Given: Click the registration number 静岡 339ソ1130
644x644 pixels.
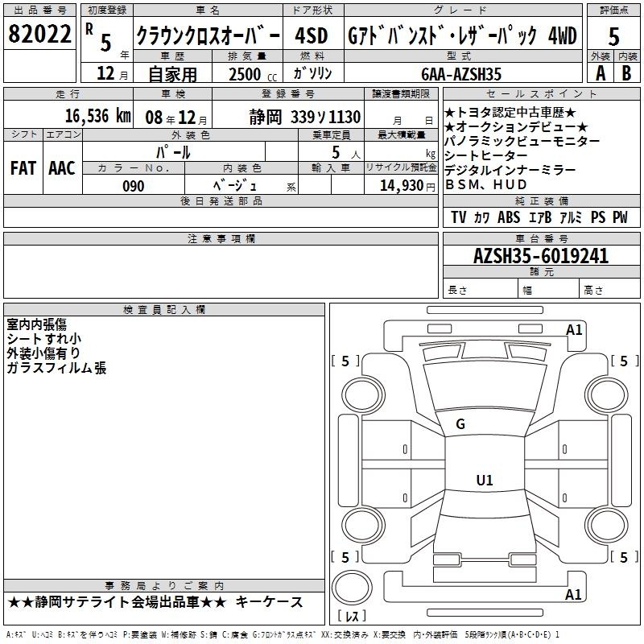Looking at the screenshot, I should tap(305, 118).
